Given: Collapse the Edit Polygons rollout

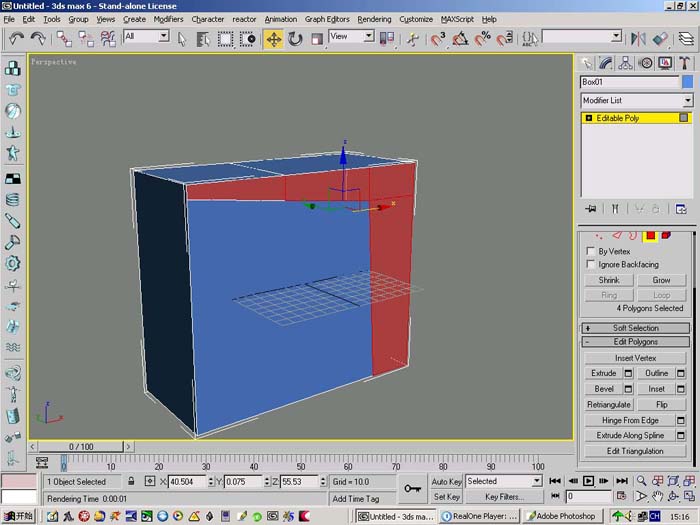Looking at the screenshot, I should pyautogui.click(x=635, y=342).
